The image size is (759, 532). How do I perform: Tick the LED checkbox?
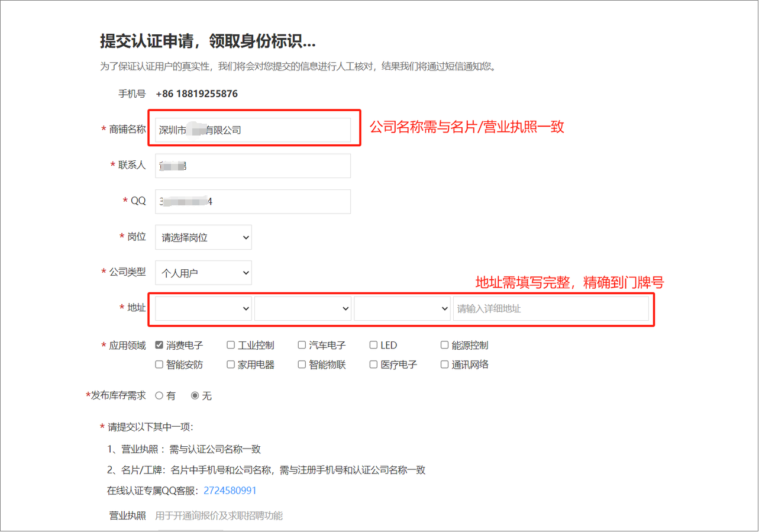[373, 345]
